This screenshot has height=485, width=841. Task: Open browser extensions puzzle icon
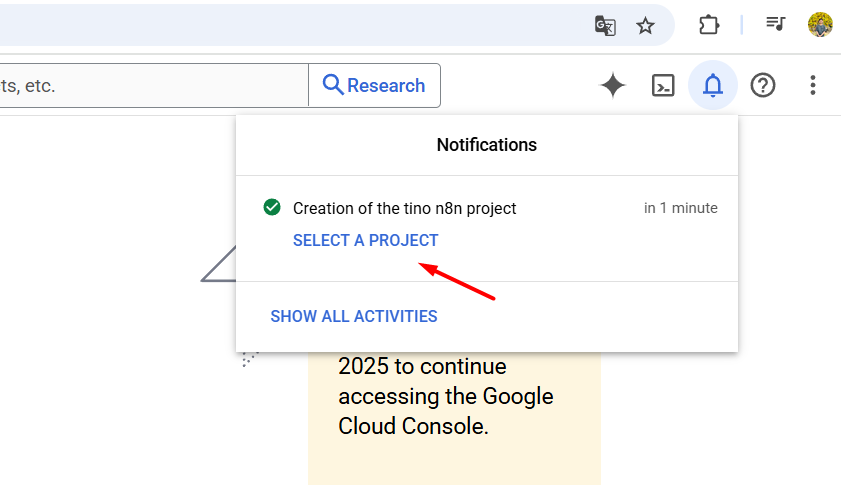coord(709,25)
